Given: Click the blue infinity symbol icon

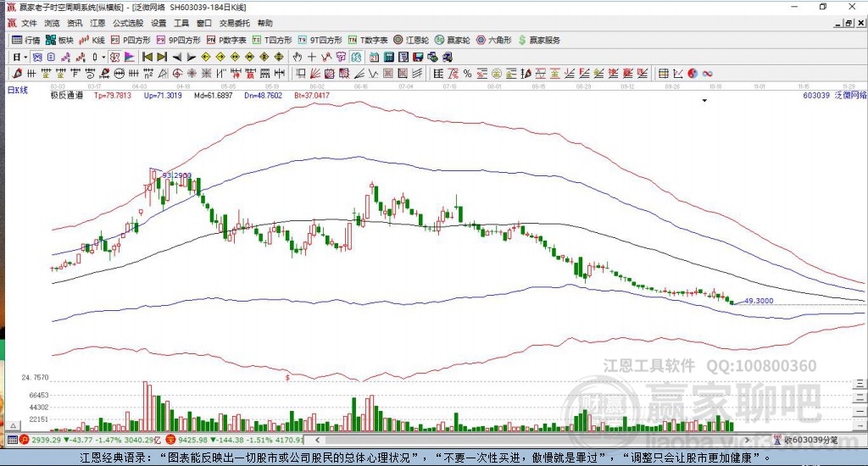Looking at the screenshot, I should tap(708, 74).
